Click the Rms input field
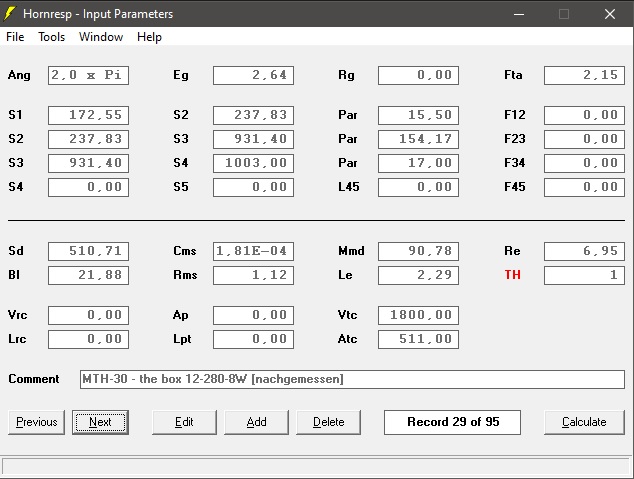The height and width of the screenshot is (479, 634). (x=254, y=275)
